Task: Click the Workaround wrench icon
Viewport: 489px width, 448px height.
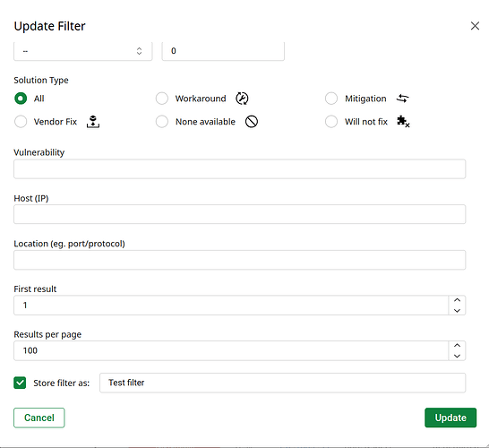Action: pyautogui.click(x=242, y=99)
